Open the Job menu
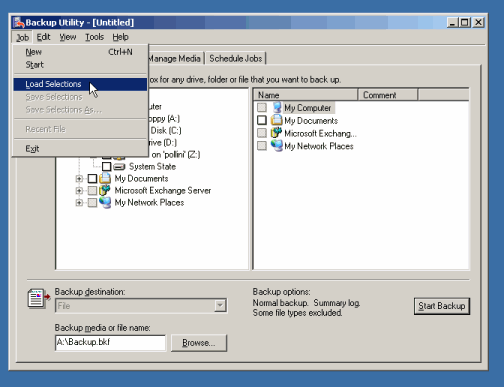Viewport: 504px width, 387px height. coord(22,37)
